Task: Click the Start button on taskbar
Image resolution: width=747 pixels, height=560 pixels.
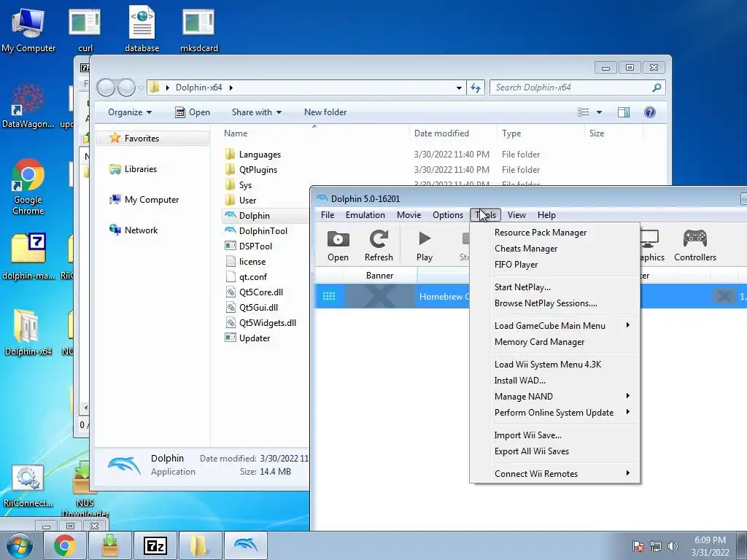Action: 20,545
